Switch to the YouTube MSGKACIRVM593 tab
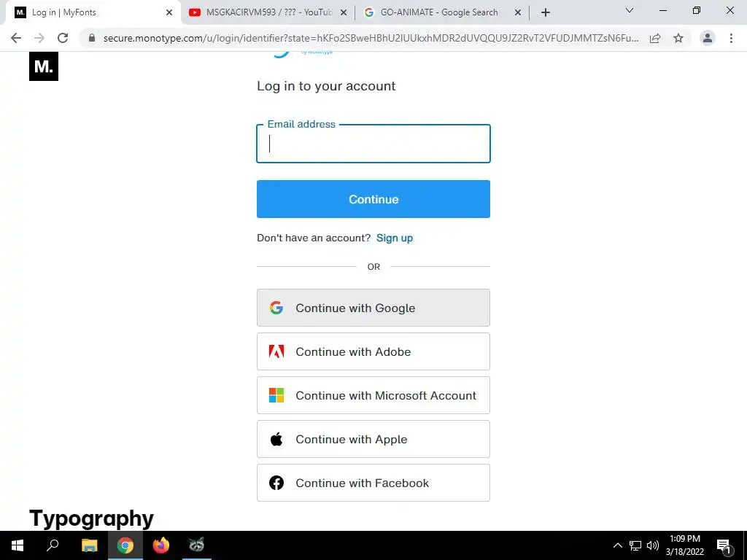This screenshot has height=560, width=747. click(268, 12)
